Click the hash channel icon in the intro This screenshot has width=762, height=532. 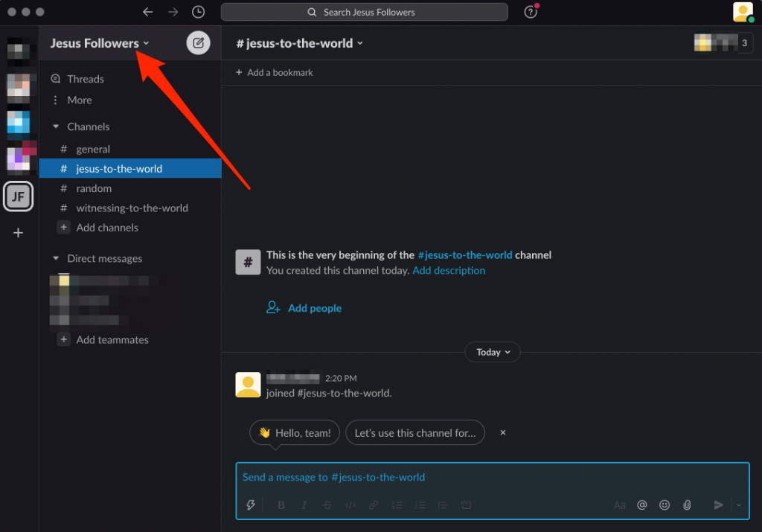pyautogui.click(x=248, y=263)
